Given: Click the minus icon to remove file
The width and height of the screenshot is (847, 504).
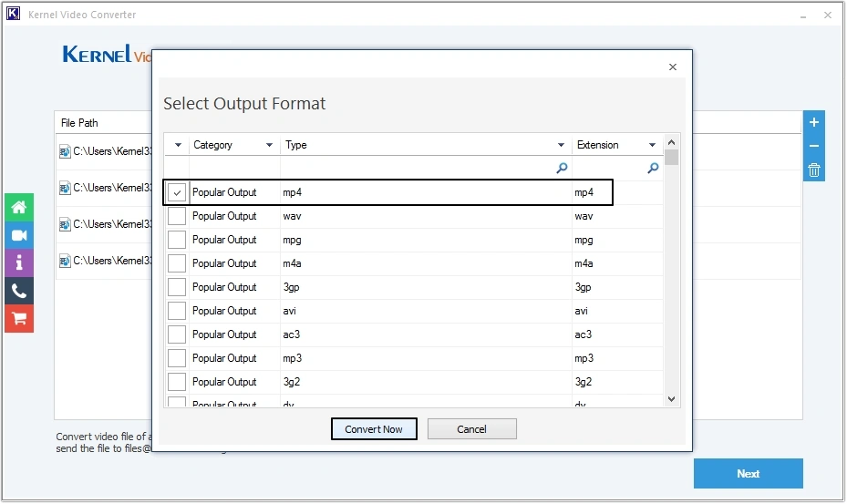Looking at the screenshot, I should point(814,146).
